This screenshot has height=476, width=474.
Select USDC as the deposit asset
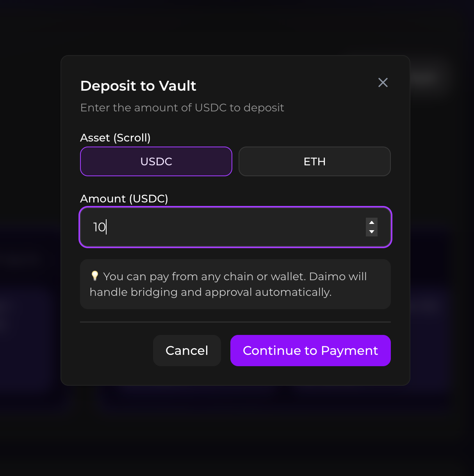tap(156, 161)
